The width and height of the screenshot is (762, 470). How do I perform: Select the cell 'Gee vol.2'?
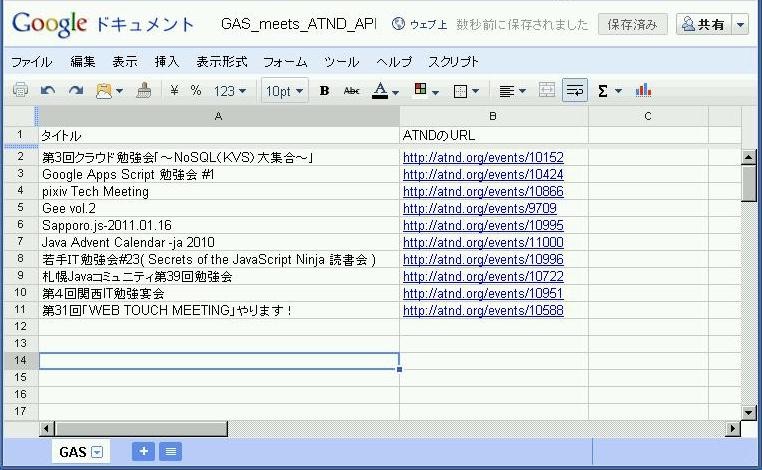(219, 209)
